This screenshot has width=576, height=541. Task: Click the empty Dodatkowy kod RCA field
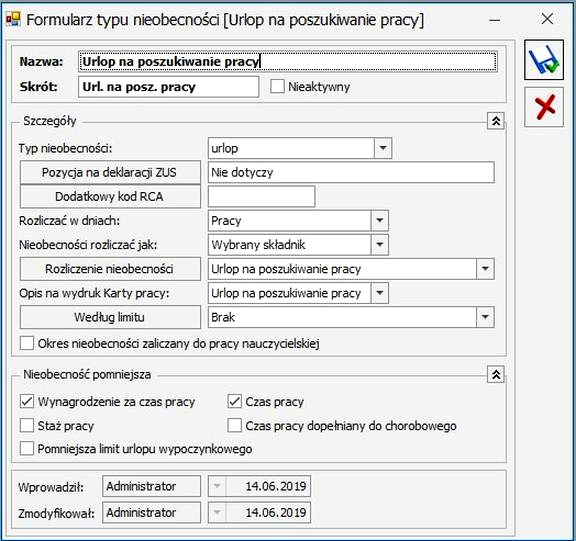coord(262,196)
